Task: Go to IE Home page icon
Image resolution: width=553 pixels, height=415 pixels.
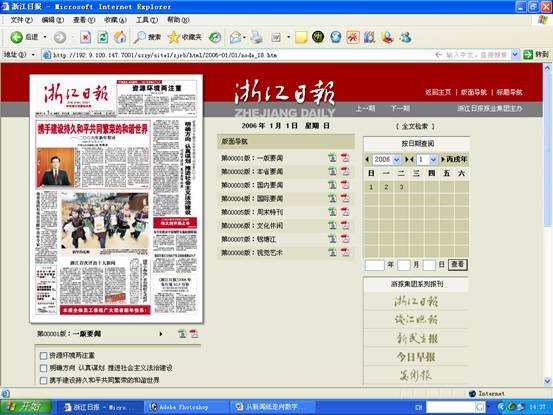Action: (120, 37)
